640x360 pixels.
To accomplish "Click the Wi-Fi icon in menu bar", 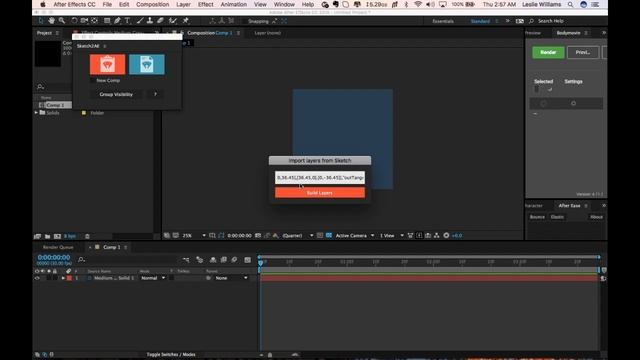I will tap(418, 4).
